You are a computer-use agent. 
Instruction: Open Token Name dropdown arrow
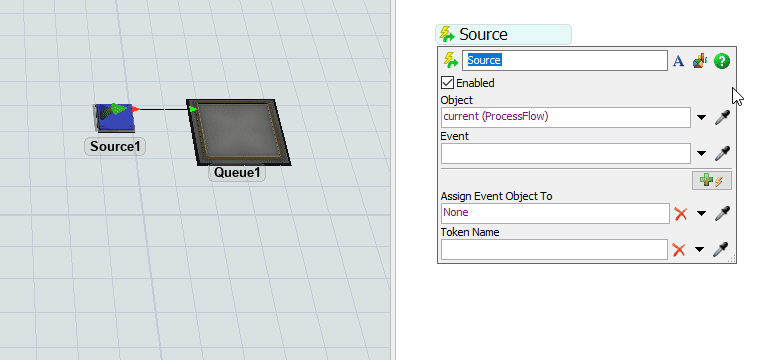pyautogui.click(x=699, y=250)
